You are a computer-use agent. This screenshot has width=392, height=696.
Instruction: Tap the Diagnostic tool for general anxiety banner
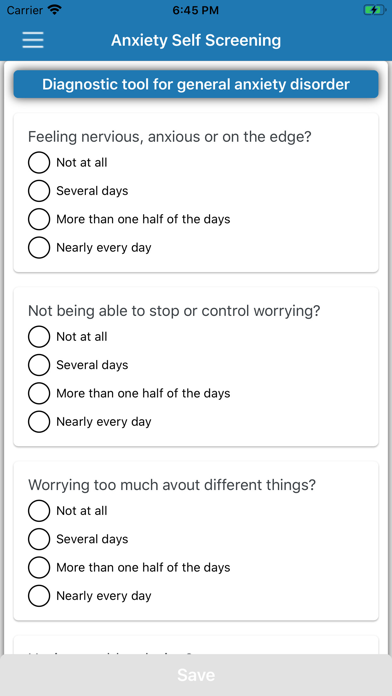pyautogui.click(x=196, y=84)
